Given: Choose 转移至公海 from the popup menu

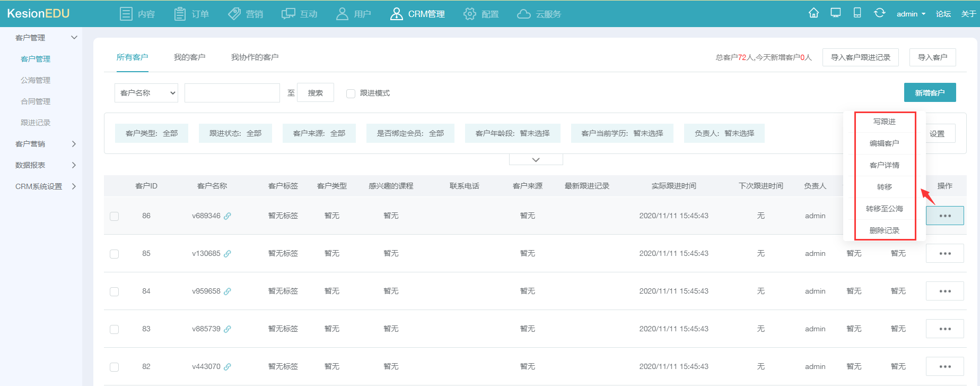Looking at the screenshot, I should (x=885, y=209).
